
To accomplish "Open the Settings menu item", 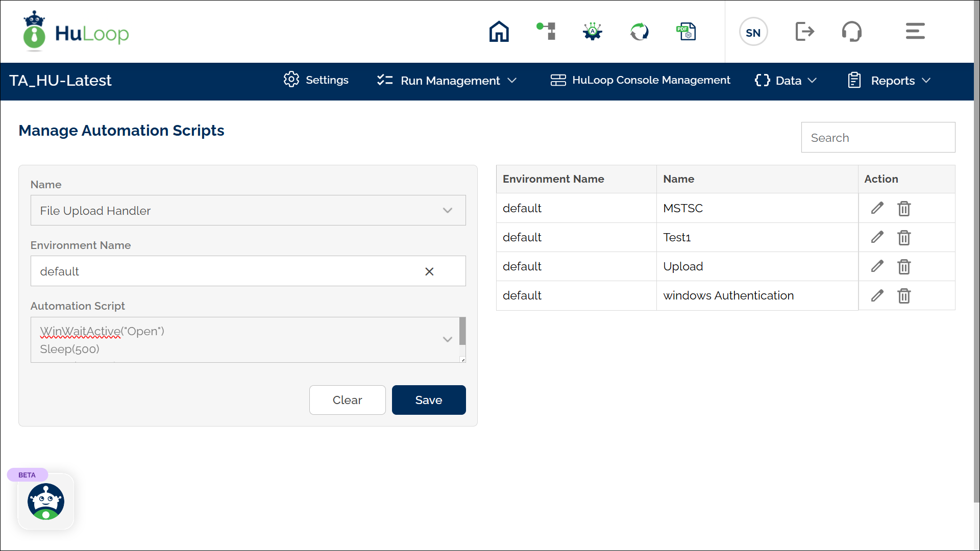I will pos(316,80).
